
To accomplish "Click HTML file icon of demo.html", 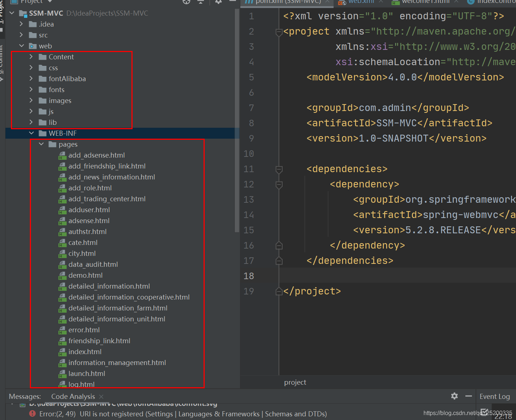I will (x=62, y=276).
